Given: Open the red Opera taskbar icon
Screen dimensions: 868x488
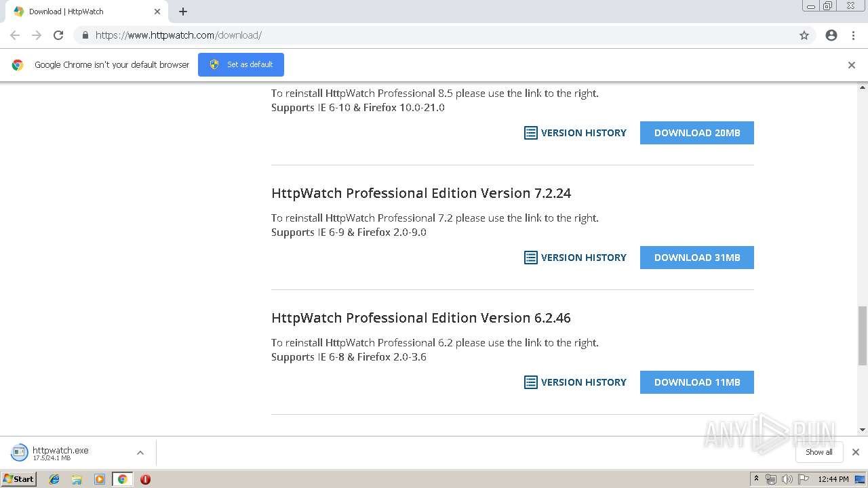Looking at the screenshot, I should (x=145, y=479).
